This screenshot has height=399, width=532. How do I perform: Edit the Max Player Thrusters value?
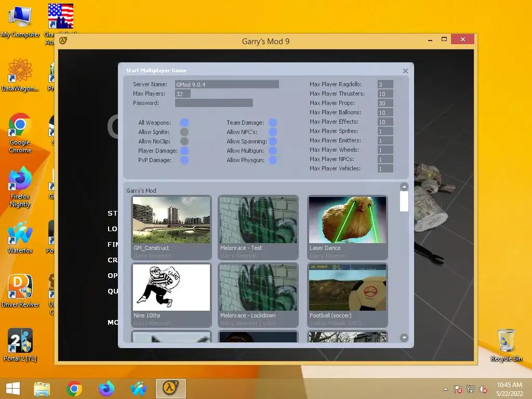tap(385, 94)
